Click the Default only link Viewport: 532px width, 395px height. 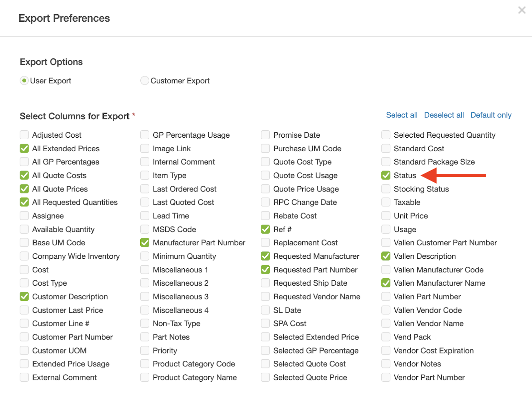[x=491, y=115]
